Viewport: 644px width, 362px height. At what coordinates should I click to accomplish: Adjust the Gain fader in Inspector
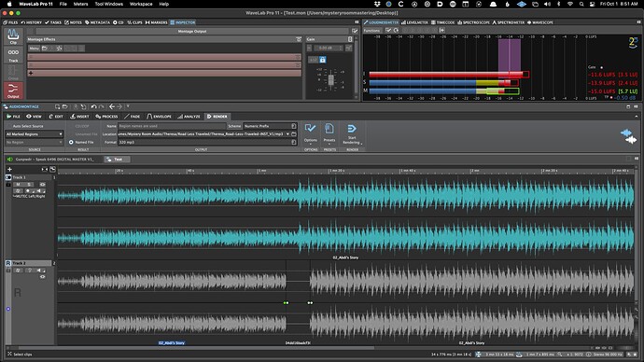click(x=330, y=79)
